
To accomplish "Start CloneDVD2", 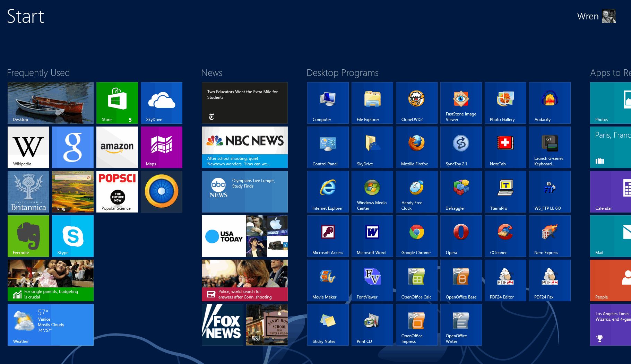I will [x=417, y=103].
